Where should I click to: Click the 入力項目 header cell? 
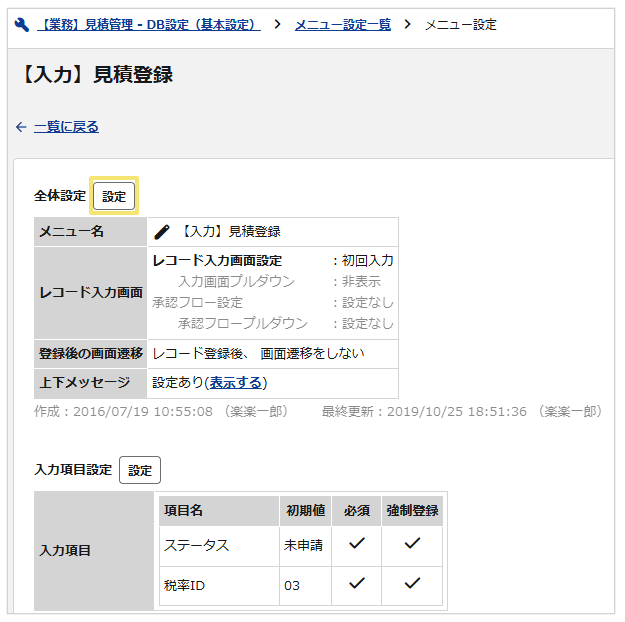pos(94,551)
